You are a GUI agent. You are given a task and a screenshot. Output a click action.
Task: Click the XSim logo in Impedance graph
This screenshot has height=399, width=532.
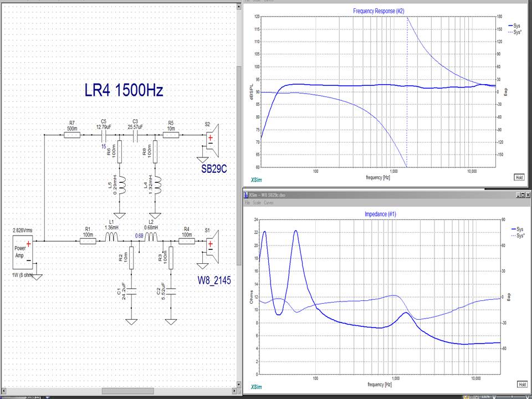[x=257, y=387]
